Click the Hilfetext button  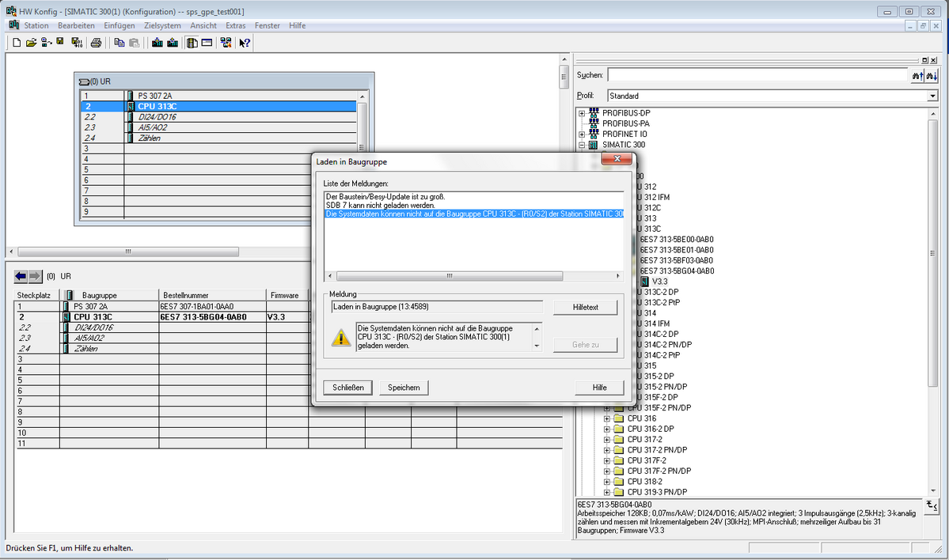tap(584, 307)
